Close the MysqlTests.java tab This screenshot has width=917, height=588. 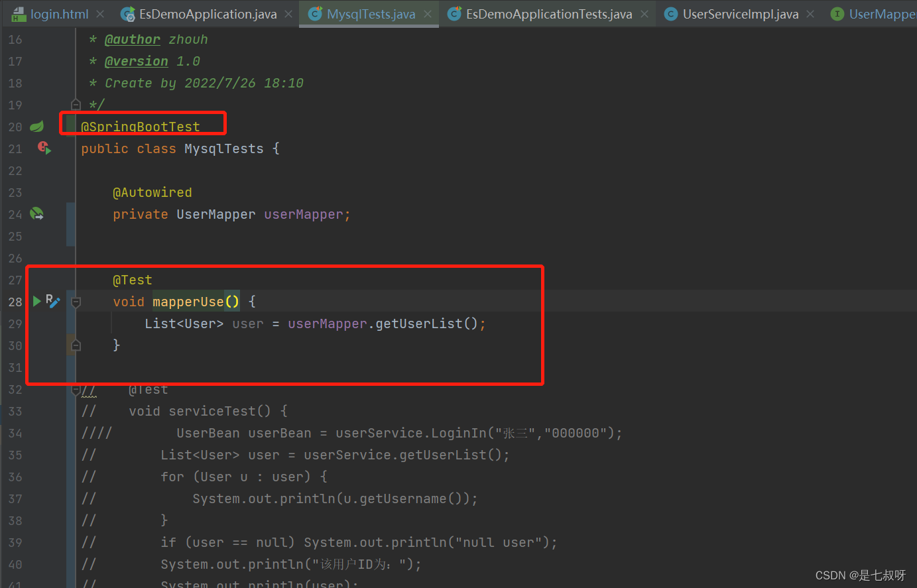428,14
